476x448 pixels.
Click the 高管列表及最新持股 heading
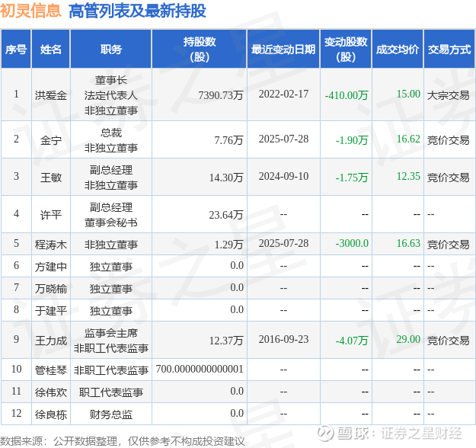(x=138, y=11)
